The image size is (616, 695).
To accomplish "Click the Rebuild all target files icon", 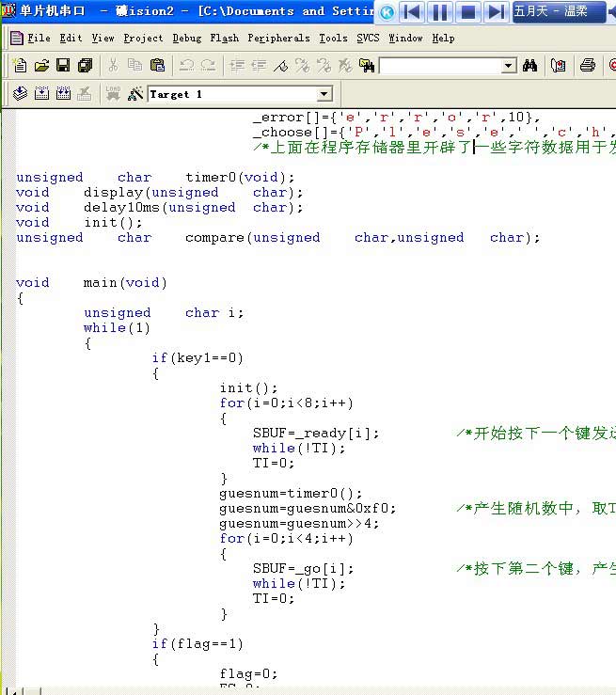I will tap(63, 94).
